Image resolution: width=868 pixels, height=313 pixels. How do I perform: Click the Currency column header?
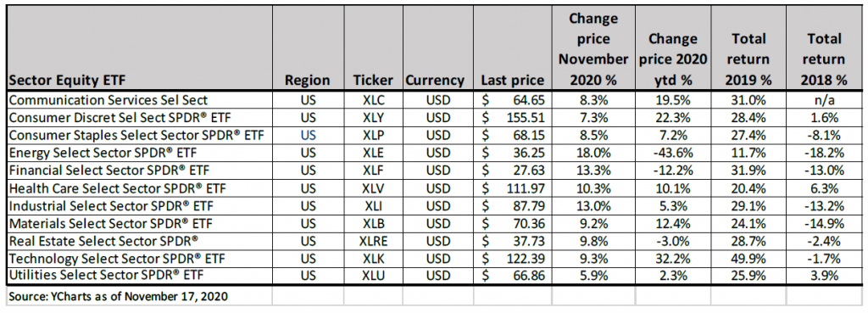click(x=437, y=48)
